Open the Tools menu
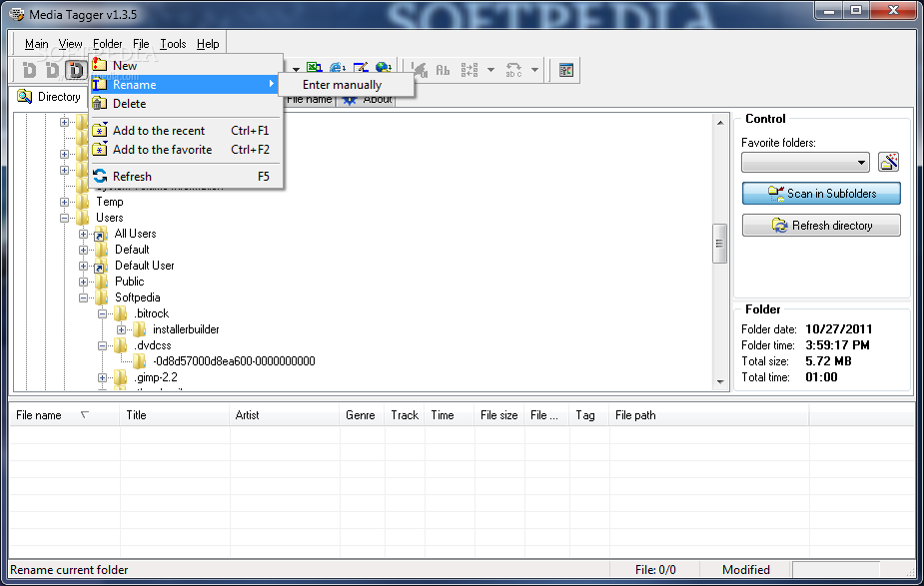924x586 pixels. (x=173, y=44)
